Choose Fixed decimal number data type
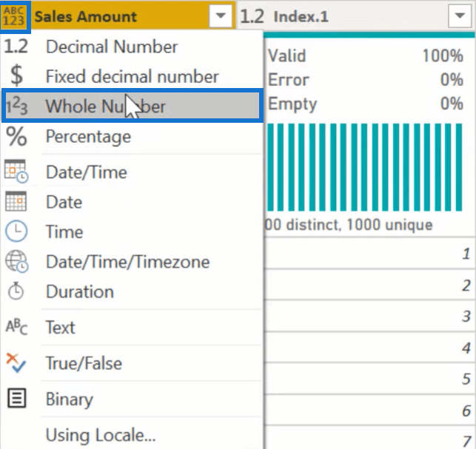The height and width of the screenshot is (449, 476). 132,76
